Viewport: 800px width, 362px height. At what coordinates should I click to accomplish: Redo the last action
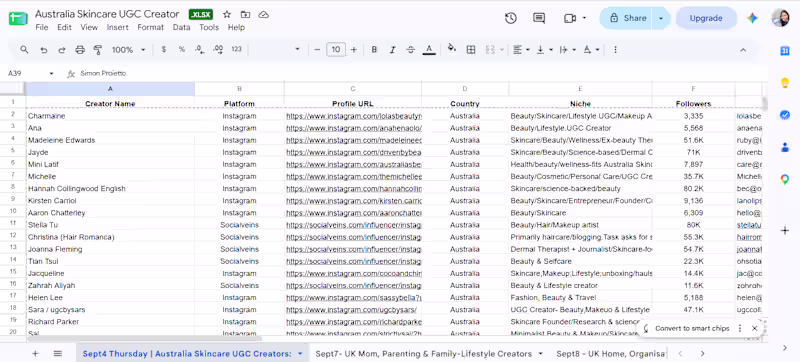(62, 49)
